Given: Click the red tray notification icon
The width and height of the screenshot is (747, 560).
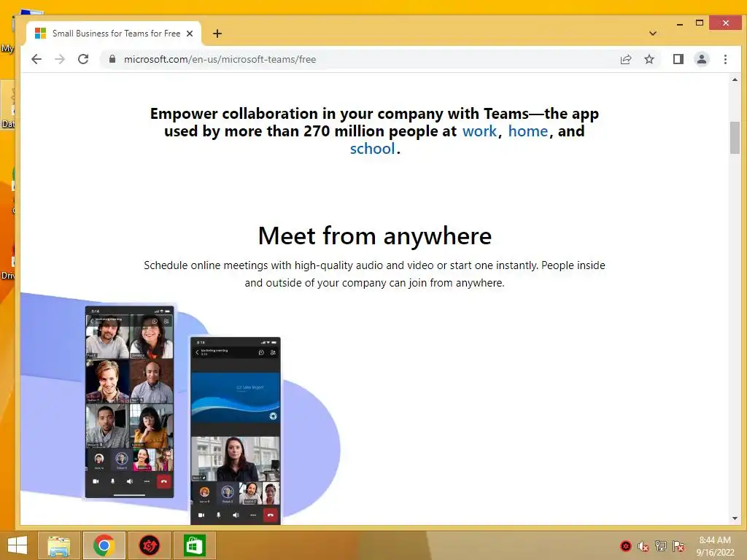Looking at the screenshot, I should (626, 546).
